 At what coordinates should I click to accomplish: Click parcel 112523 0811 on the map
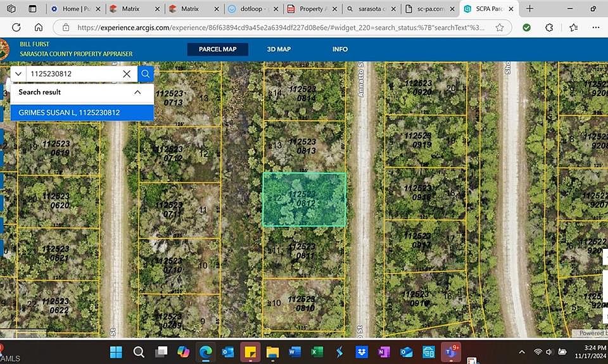(305, 252)
